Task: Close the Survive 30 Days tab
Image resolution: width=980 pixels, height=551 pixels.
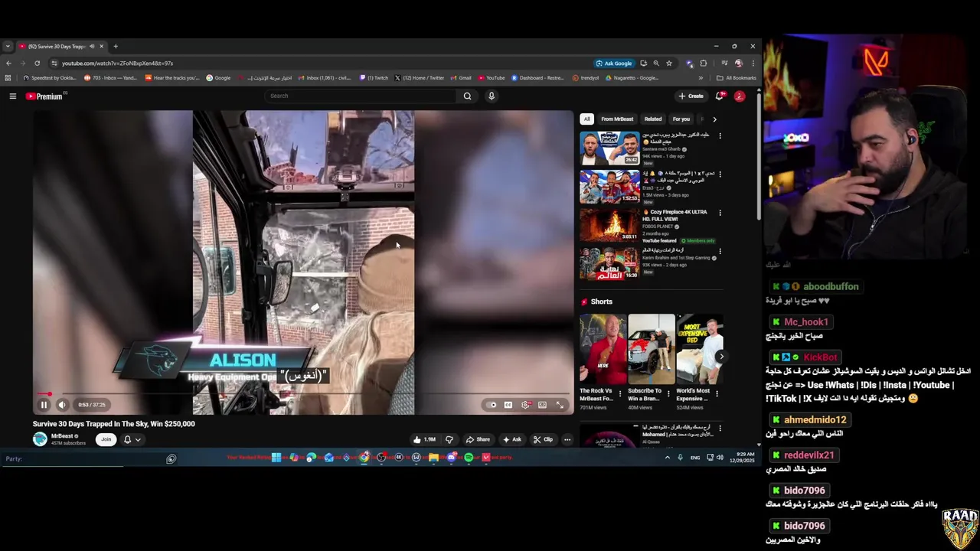Action: coord(101,47)
